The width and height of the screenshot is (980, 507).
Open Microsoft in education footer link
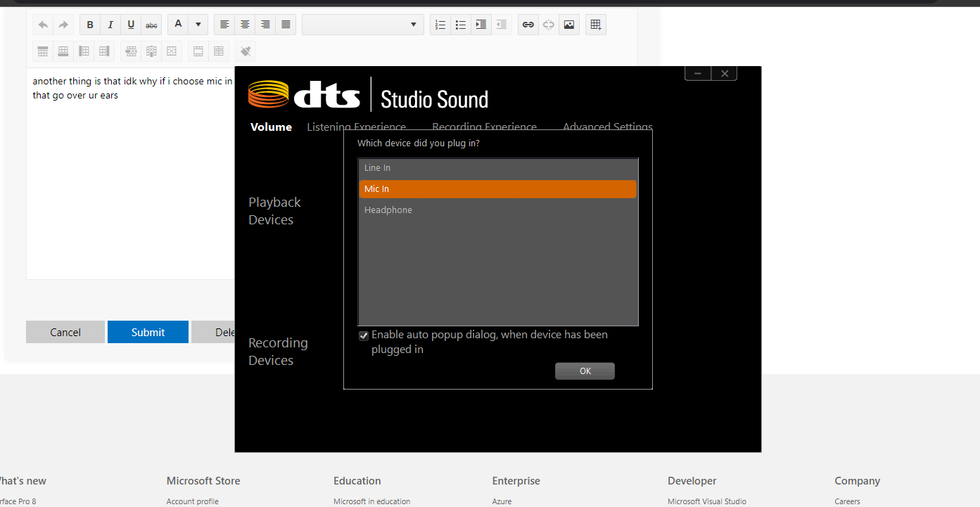pyautogui.click(x=371, y=501)
